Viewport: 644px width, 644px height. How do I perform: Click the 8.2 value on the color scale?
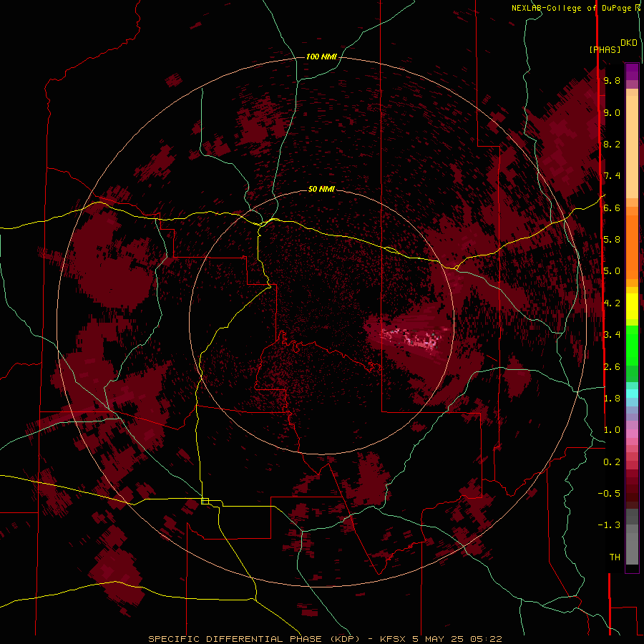612,144
